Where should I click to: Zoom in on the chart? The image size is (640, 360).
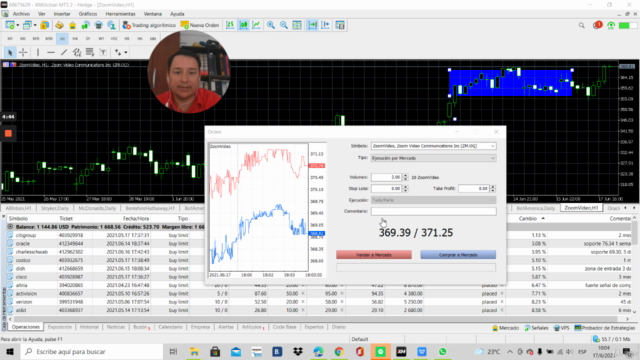[271, 25]
